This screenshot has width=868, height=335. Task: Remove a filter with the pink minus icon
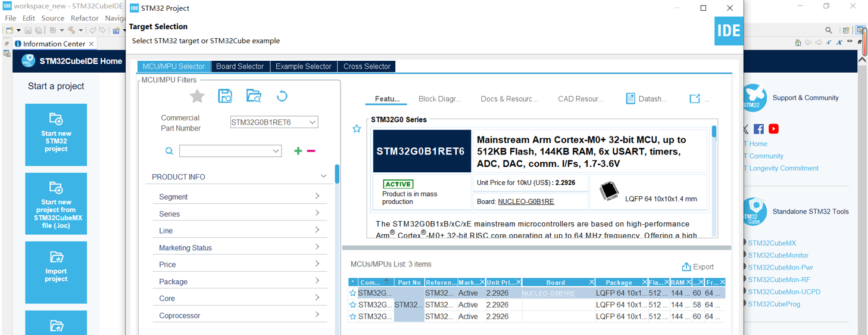coord(311,151)
